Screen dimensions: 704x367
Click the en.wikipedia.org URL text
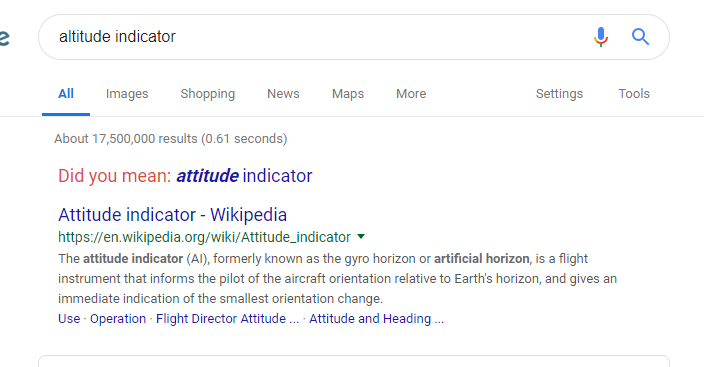204,237
